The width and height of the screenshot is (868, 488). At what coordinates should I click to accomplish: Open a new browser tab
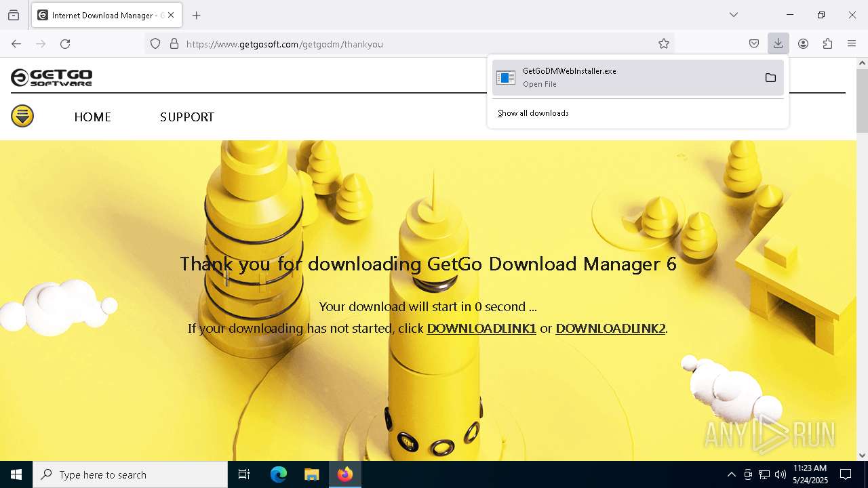(x=197, y=15)
